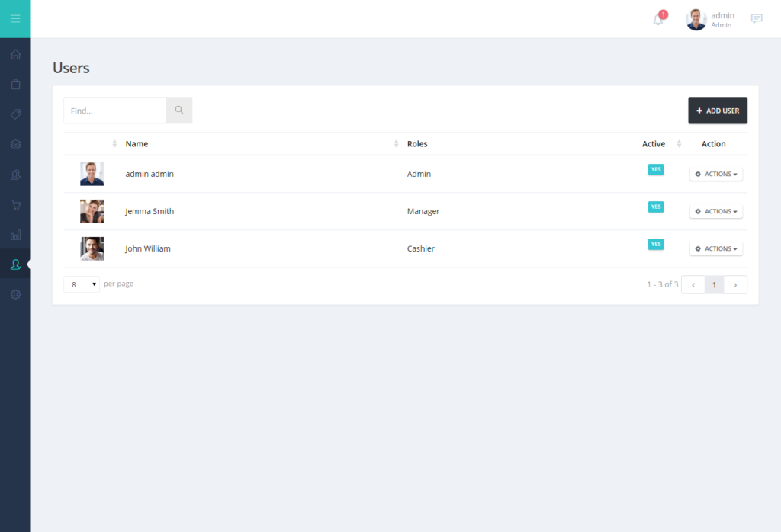This screenshot has width=781, height=532.
Task: Open the layers stack sidebar icon
Action: [x=15, y=144]
